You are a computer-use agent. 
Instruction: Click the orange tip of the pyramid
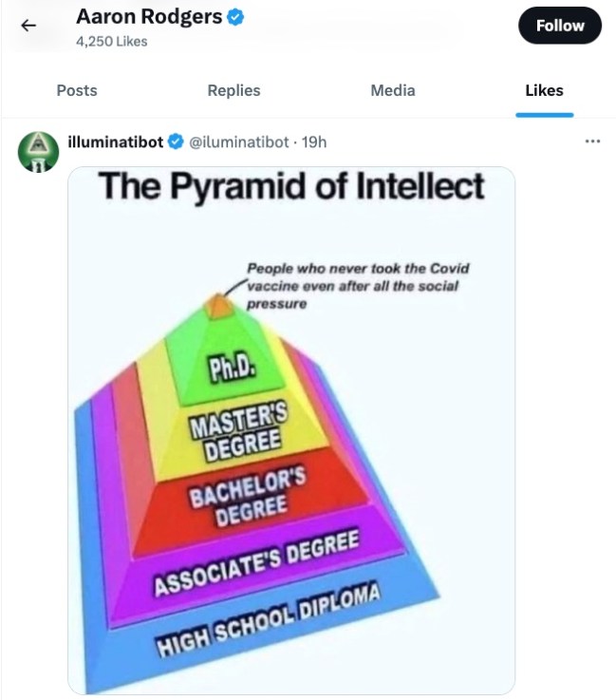coord(220,305)
